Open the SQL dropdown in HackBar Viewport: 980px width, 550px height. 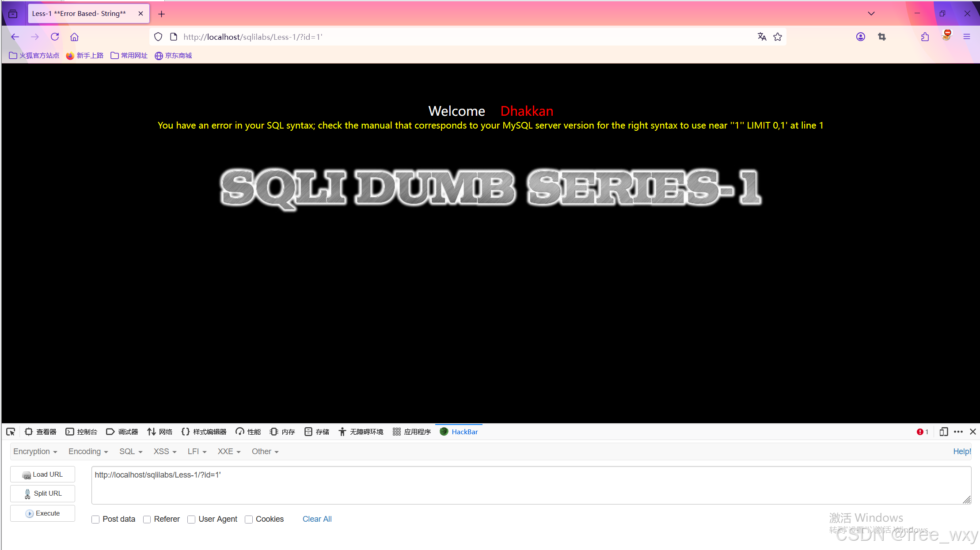[131, 451]
